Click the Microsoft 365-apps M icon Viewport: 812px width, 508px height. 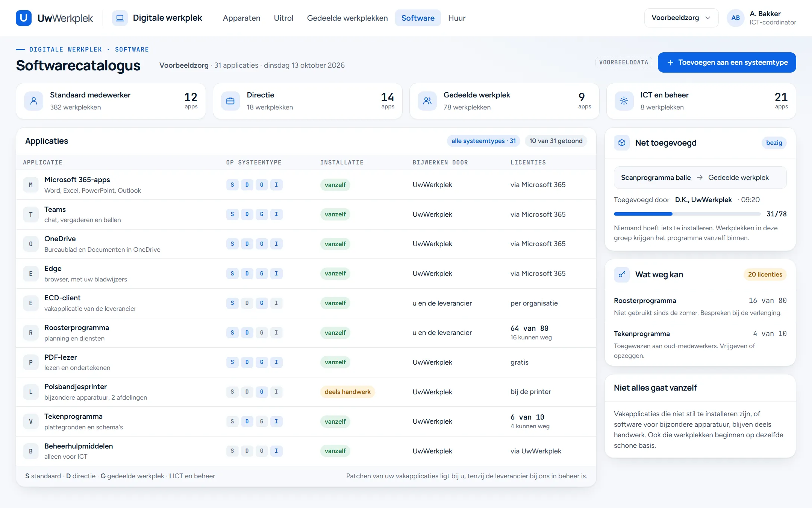(31, 185)
